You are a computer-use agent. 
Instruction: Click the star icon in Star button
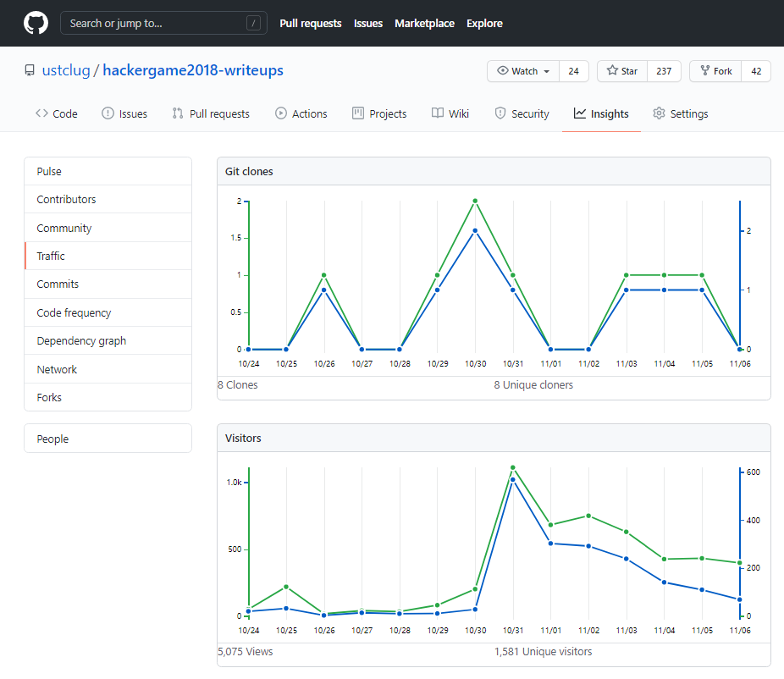point(612,70)
